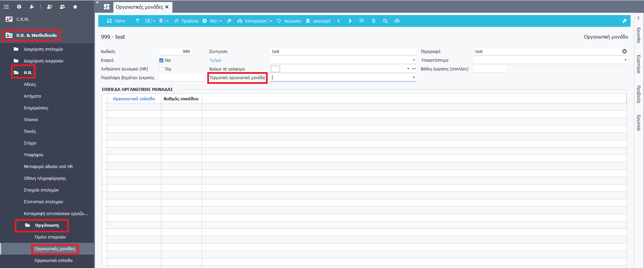
Task: Open the dropdown arrow next to tree structure icon
Action: (154, 21)
